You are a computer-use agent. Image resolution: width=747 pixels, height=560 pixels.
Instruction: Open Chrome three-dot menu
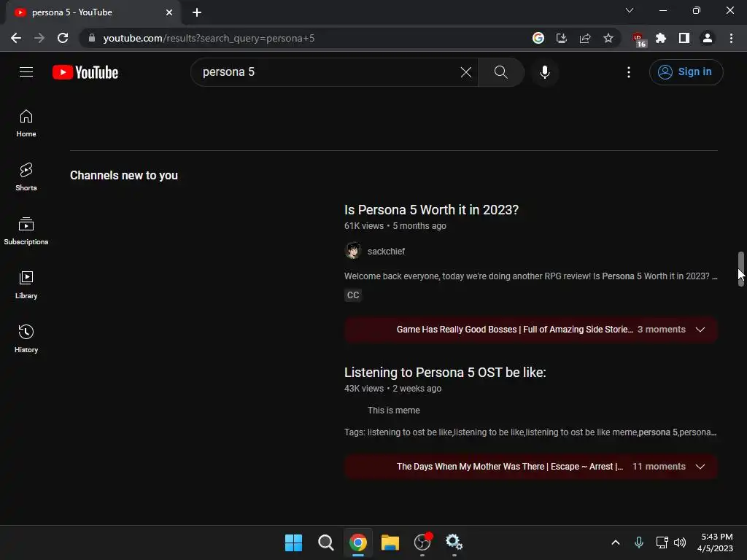tap(731, 38)
